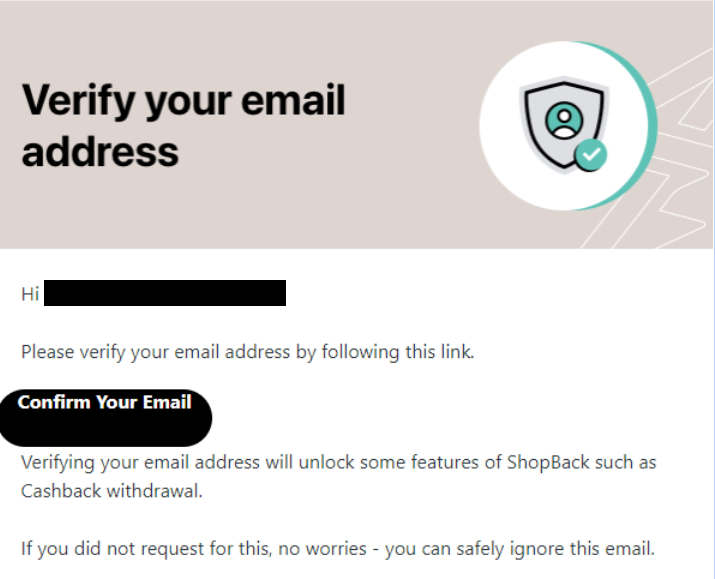
Task: Click the person avatar inside the shield
Action: [x=564, y=120]
